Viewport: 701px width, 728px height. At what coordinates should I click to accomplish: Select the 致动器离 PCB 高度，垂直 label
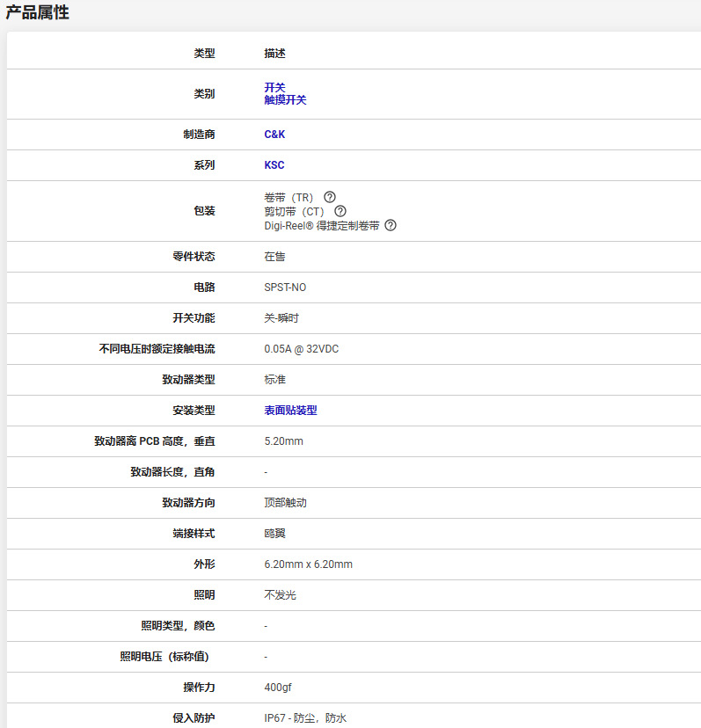[x=155, y=441]
